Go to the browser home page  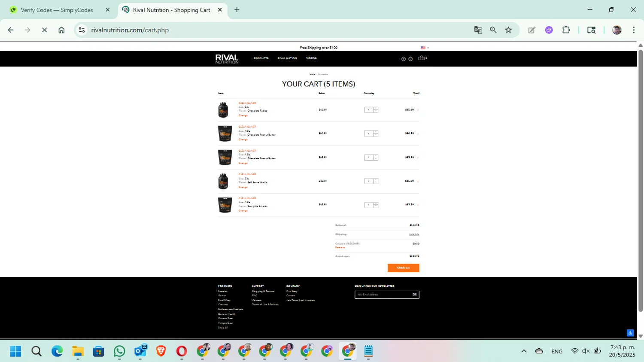pos(61,30)
